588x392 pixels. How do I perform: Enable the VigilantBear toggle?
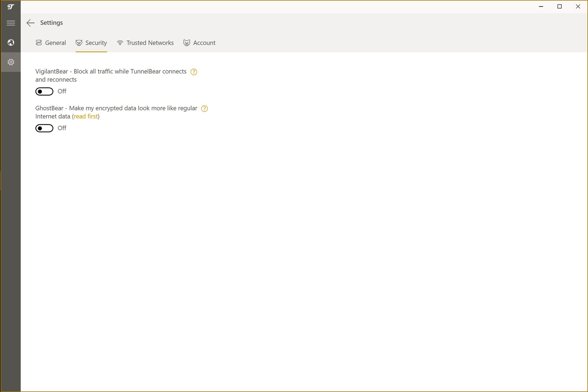pyautogui.click(x=44, y=92)
